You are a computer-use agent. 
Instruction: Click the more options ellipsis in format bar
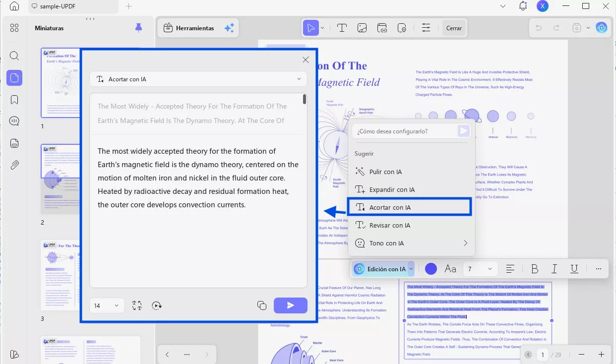click(x=599, y=269)
